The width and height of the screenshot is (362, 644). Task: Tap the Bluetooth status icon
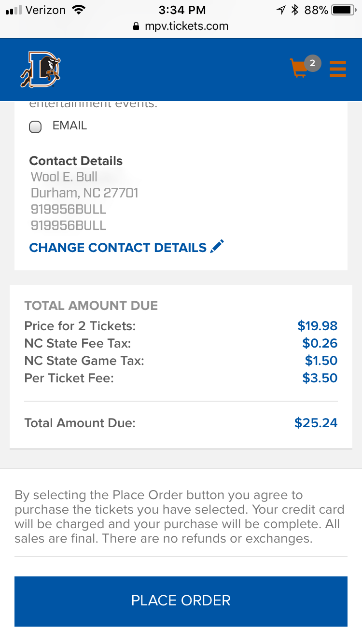(295, 10)
